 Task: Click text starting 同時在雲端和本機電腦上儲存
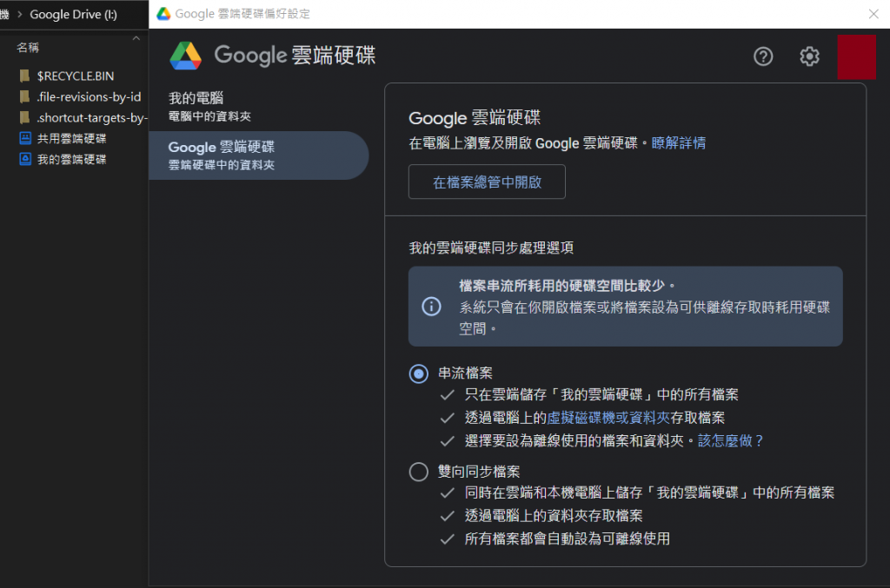coord(649,492)
